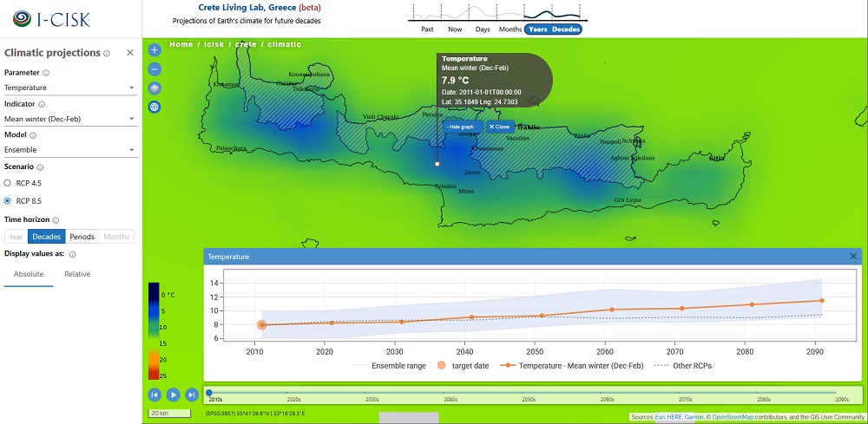This screenshot has height=424, width=868.
Task: Click info icon next to Climatic projections
Action: pyautogui.click(x=107, y=53)
